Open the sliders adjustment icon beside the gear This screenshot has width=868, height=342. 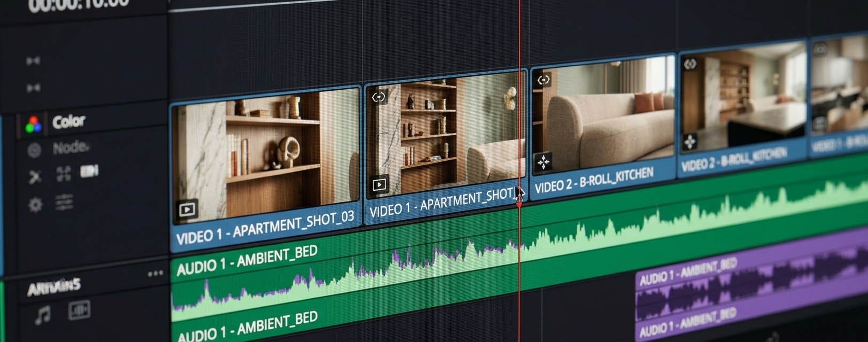tap(64, 202)
